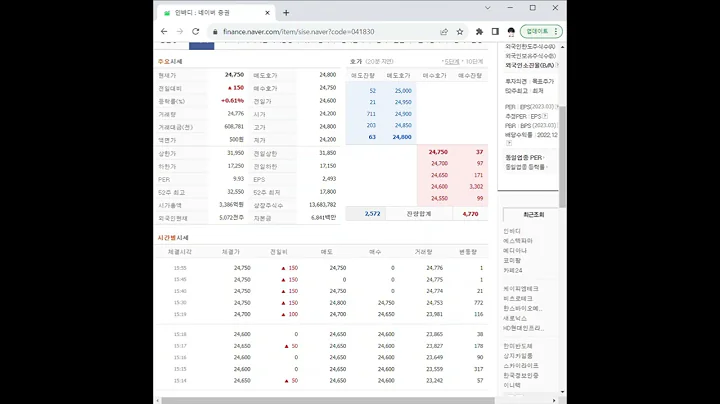Click the 변동량 column header
Viewport: 720px width, 404px height.
[x=468, y=252]
